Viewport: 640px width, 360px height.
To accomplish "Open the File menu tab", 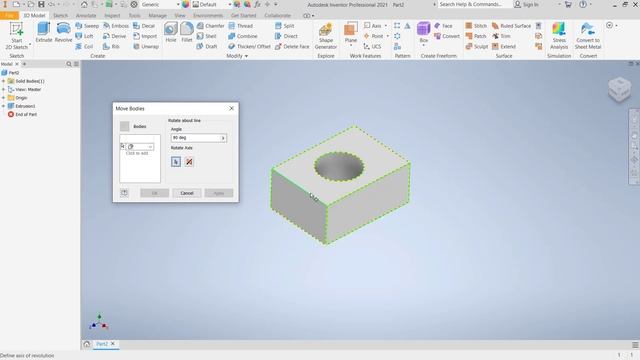I will [x=9, y=16].
